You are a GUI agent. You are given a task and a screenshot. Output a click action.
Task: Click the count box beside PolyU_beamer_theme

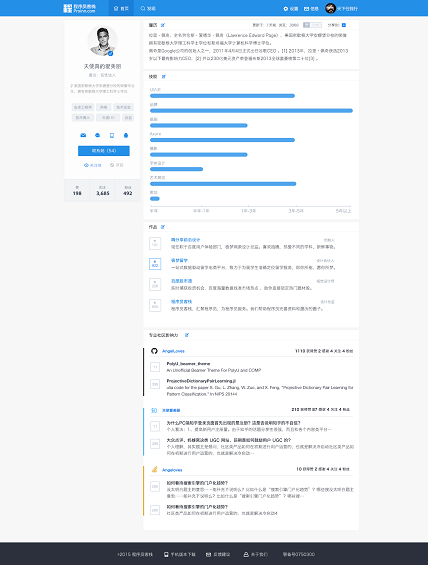(x=155, y=367)
